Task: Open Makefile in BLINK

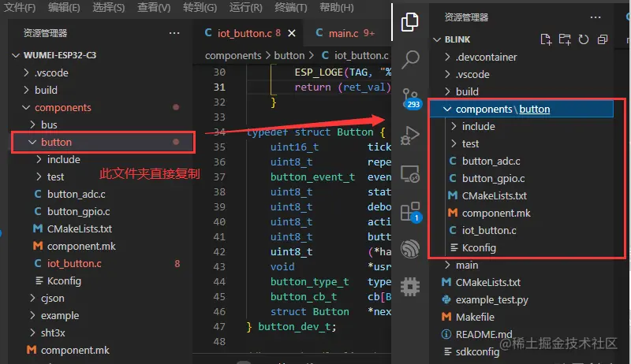Action: (522, 317)
